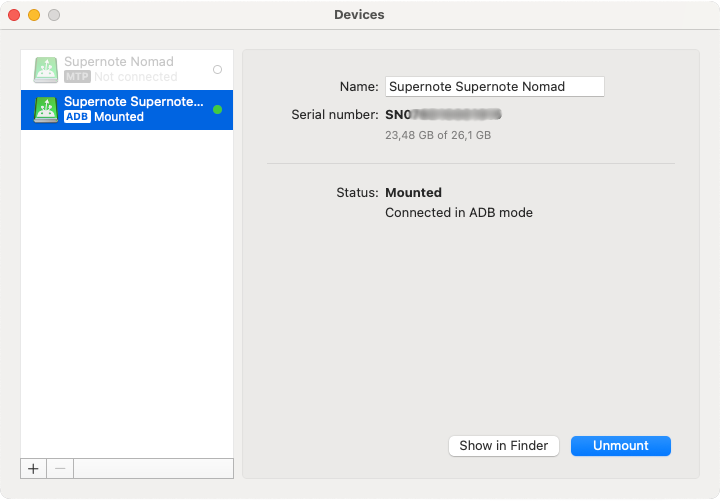Click the empty status circle for Supernote Nomad
The image size is (720, 501).
(x=218, y=69)
